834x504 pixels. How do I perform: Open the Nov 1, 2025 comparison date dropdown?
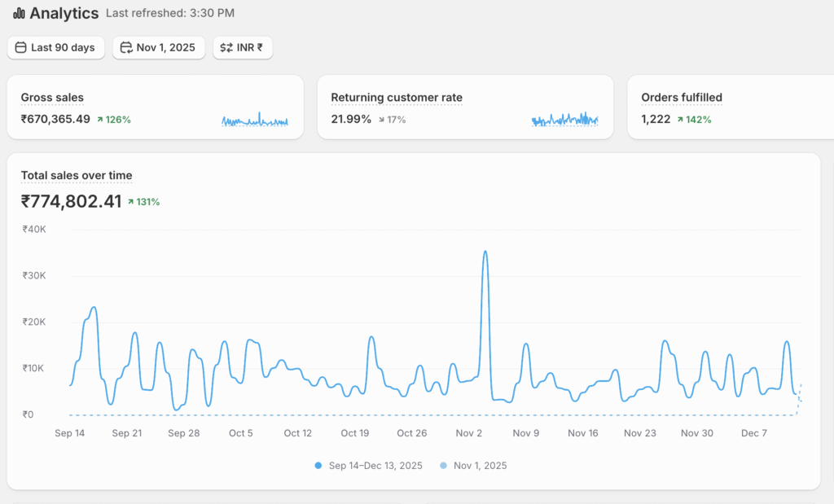[159, 48]
